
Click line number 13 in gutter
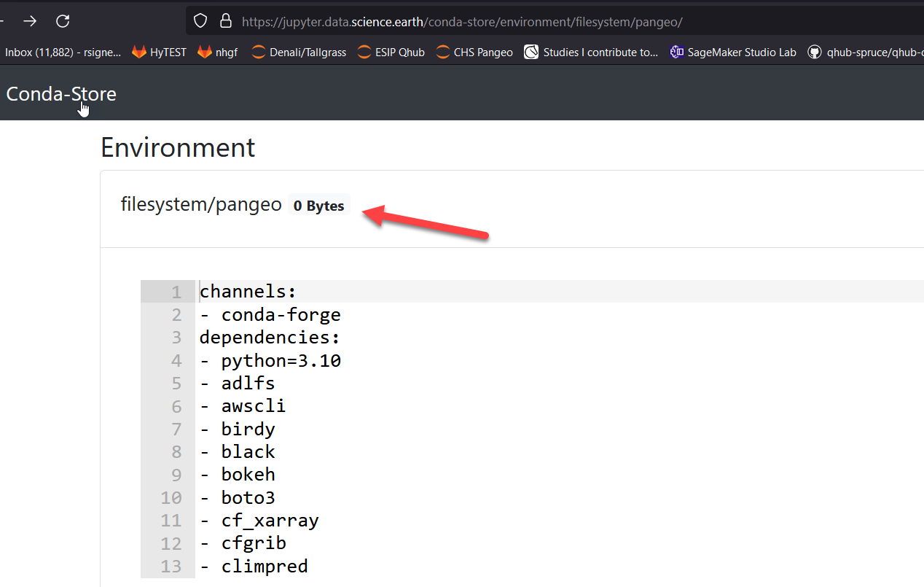tap(171, 566)
